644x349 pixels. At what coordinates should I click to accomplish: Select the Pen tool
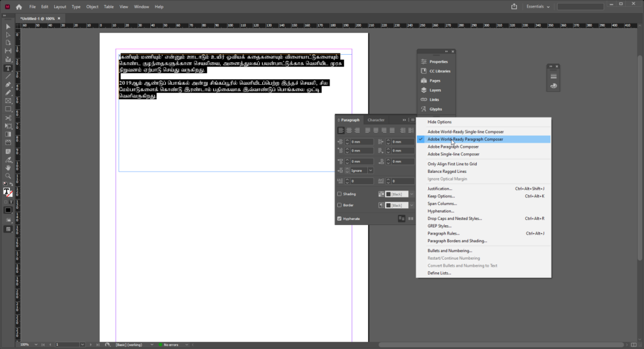pyautogui.click(x=8, y=85)
